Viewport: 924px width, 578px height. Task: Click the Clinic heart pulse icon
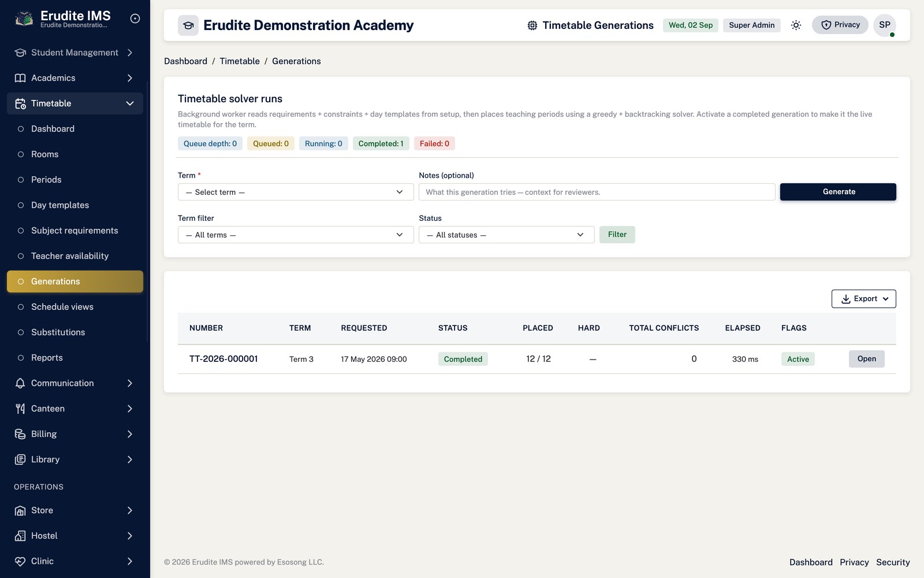[20, 561]
